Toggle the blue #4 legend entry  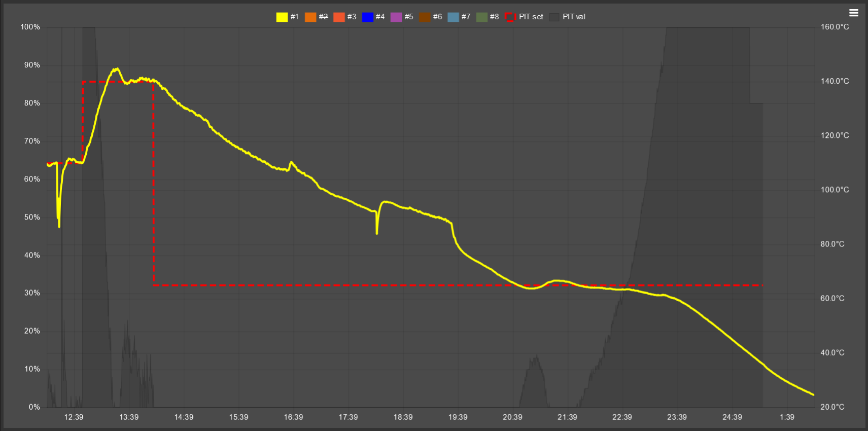pos(373,17)
